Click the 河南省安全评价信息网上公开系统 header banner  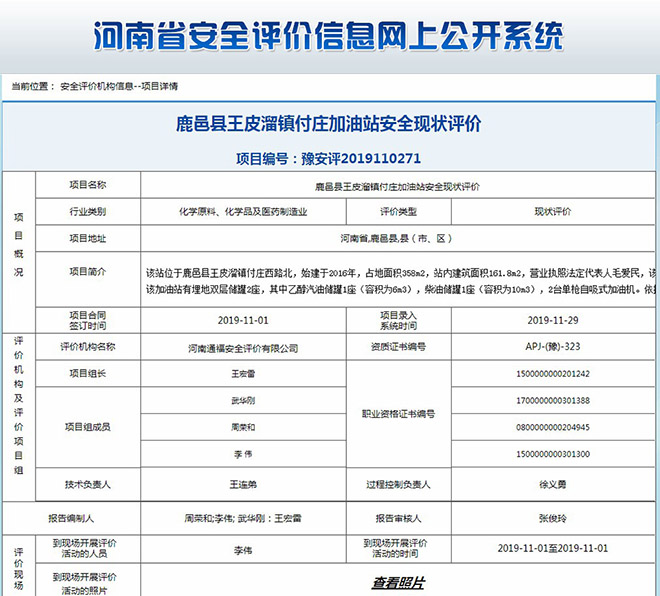tap(328, 36)
